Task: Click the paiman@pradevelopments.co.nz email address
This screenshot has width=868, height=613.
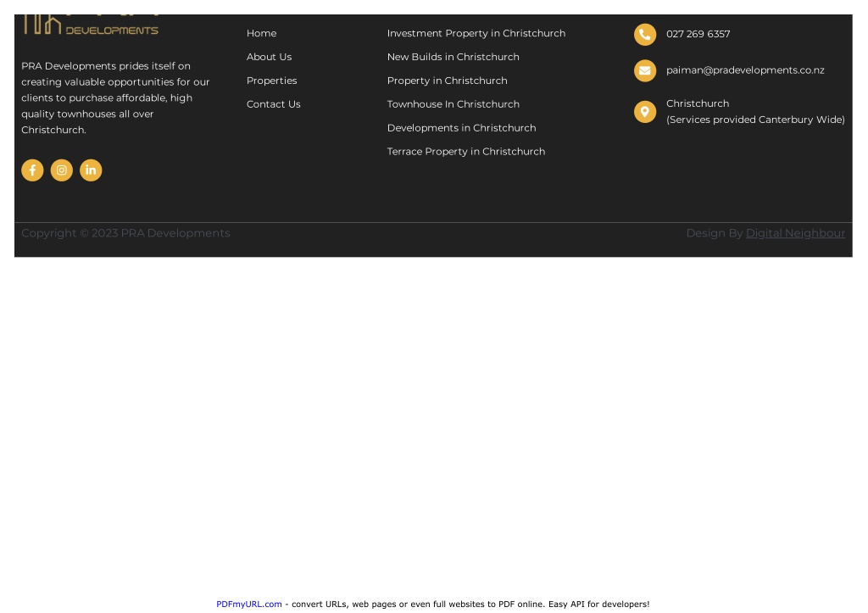Action: [745, 70]
